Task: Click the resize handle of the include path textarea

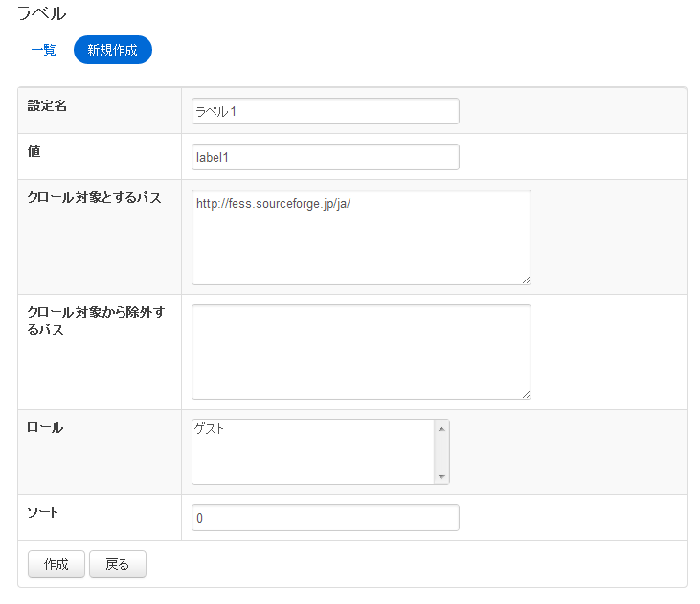Action: (526, 280)
